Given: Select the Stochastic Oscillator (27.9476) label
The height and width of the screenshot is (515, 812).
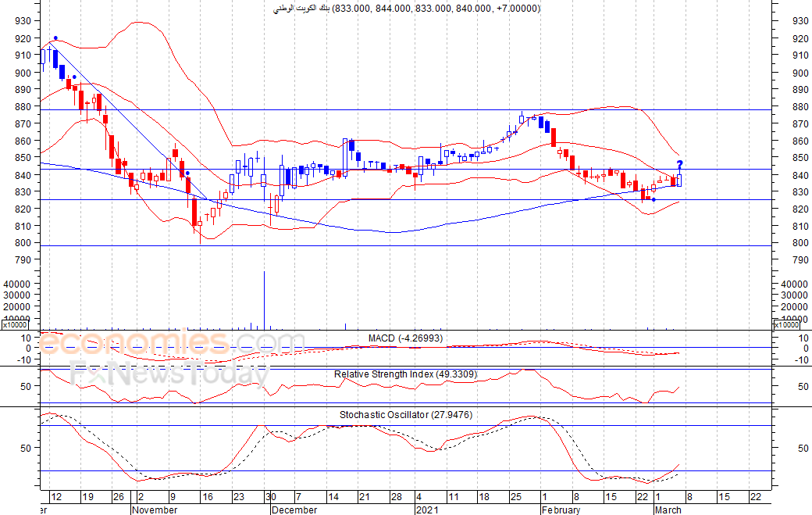Looking at the screenshot, I should (406, 414).
